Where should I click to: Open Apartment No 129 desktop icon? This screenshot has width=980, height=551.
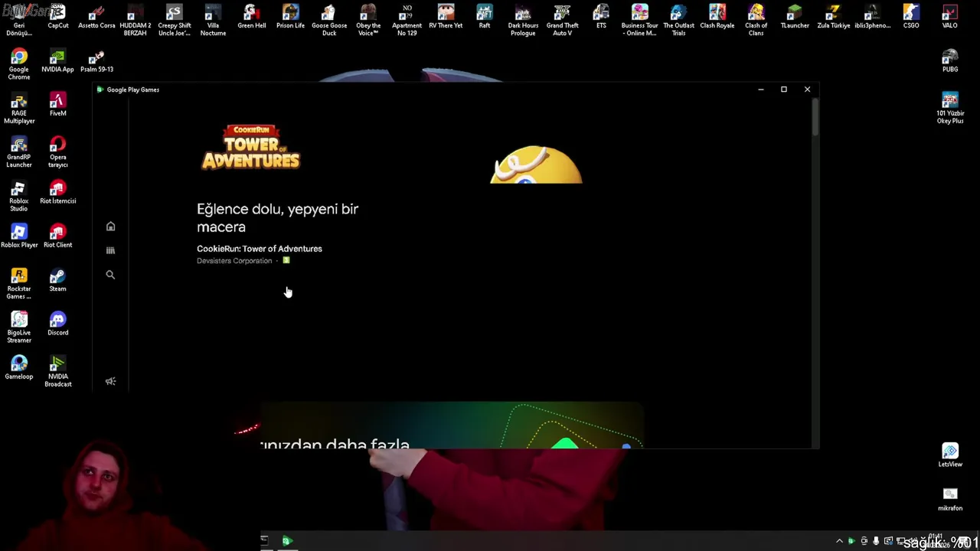pos(407,21)
